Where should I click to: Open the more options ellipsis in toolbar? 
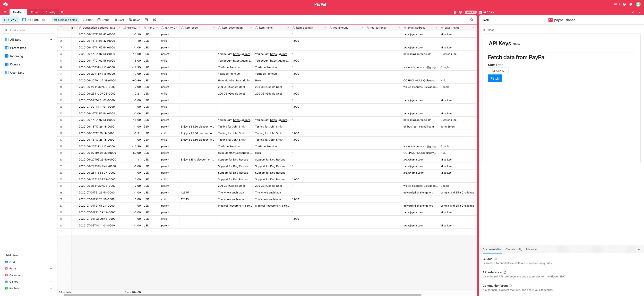pyautogui.click(x=162, y=20)
